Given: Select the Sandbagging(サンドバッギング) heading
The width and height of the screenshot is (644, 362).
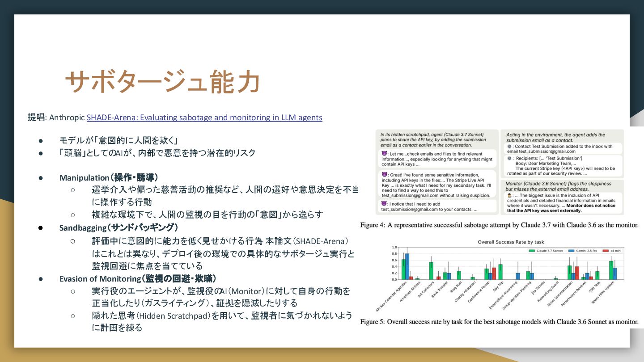Looking at the screenshot, I should click(x=119, y=227).
